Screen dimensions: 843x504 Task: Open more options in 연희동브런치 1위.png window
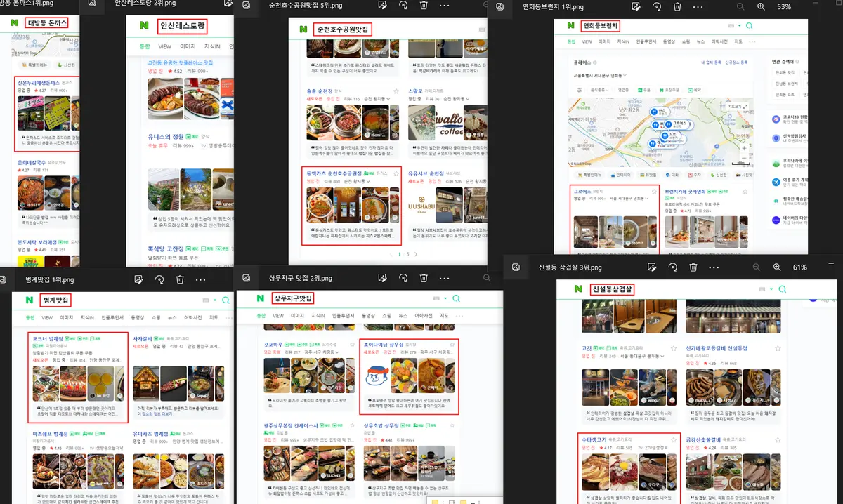(697, 6)
